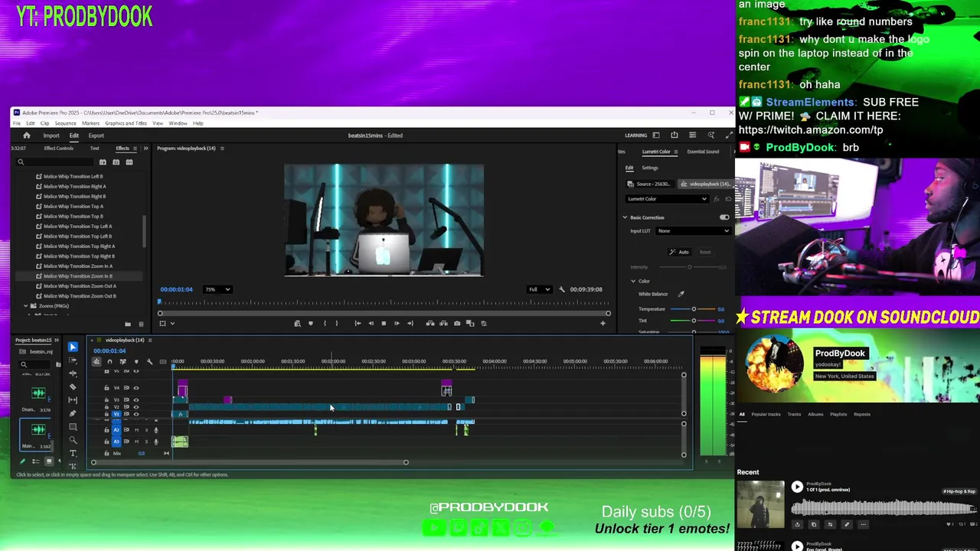The height and width of the screenshot is (551, 980).
Task: Click the Temperature slider handle
Action: (x=694, y=309)
